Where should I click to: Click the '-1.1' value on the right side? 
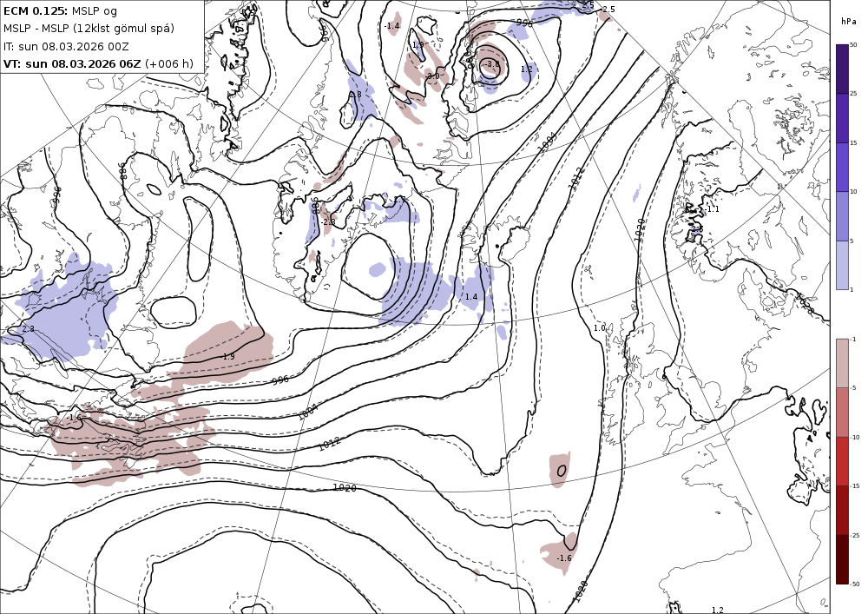[x=713, y=209]
